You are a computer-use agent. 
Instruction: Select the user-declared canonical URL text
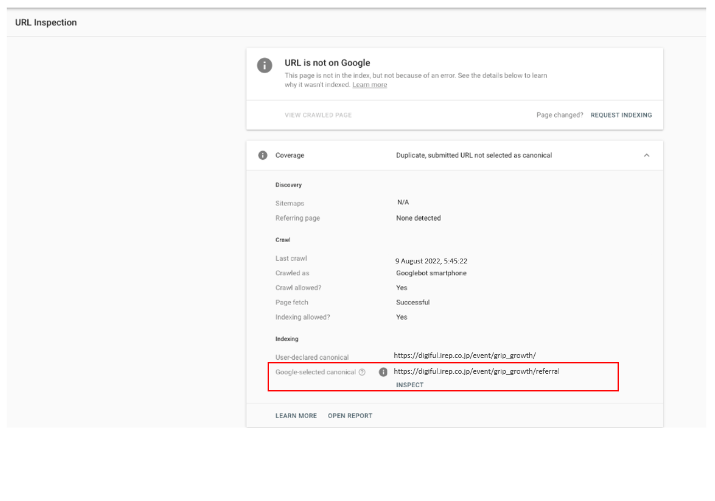pos(465,355)
